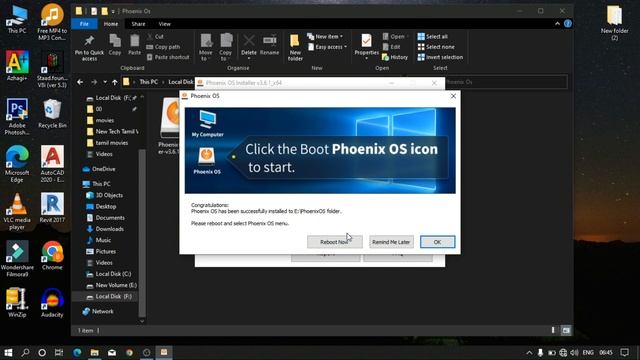
Task: Open the File menu in File Explorer
Action: (84, 24)
